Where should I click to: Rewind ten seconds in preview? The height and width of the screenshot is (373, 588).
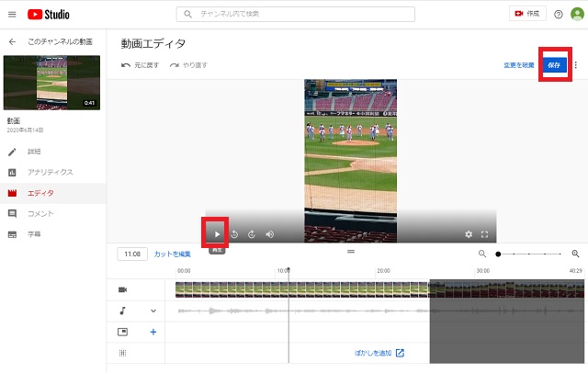(x=234, y=234)
